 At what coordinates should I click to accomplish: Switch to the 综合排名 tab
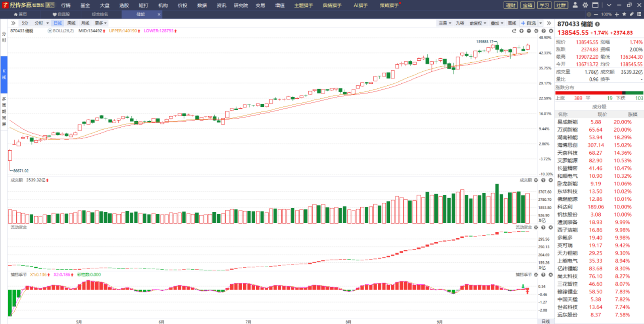point(100,14)
